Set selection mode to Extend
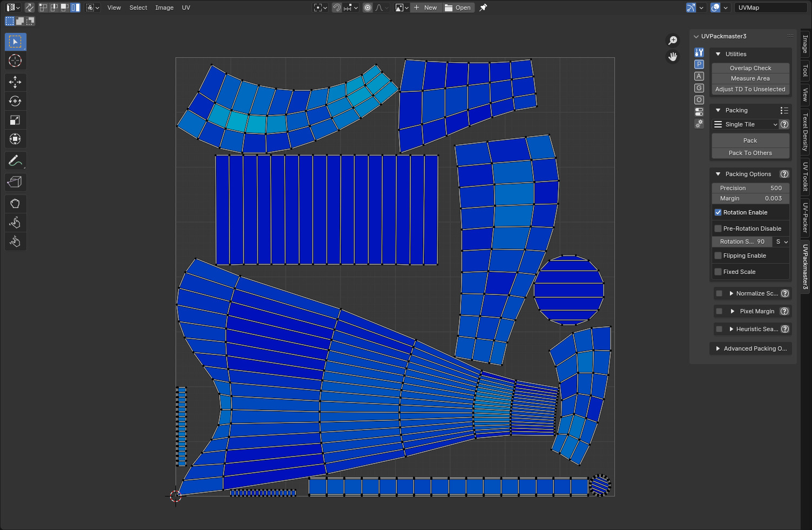The height and width of the screenshot is (530, 812). coord(20,21)
